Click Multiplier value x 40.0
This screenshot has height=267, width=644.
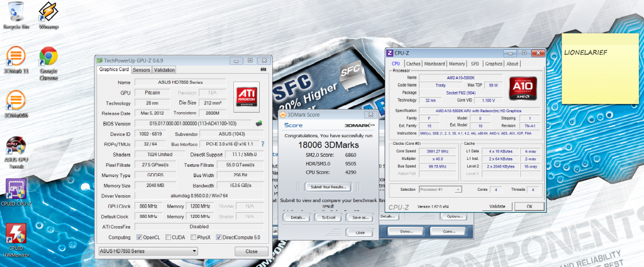[438, 159]
